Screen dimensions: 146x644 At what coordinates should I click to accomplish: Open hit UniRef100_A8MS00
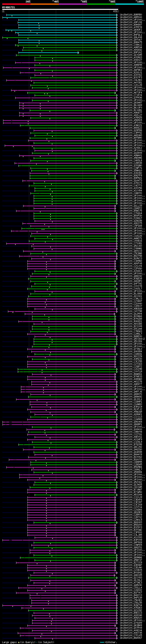[131, 17]
